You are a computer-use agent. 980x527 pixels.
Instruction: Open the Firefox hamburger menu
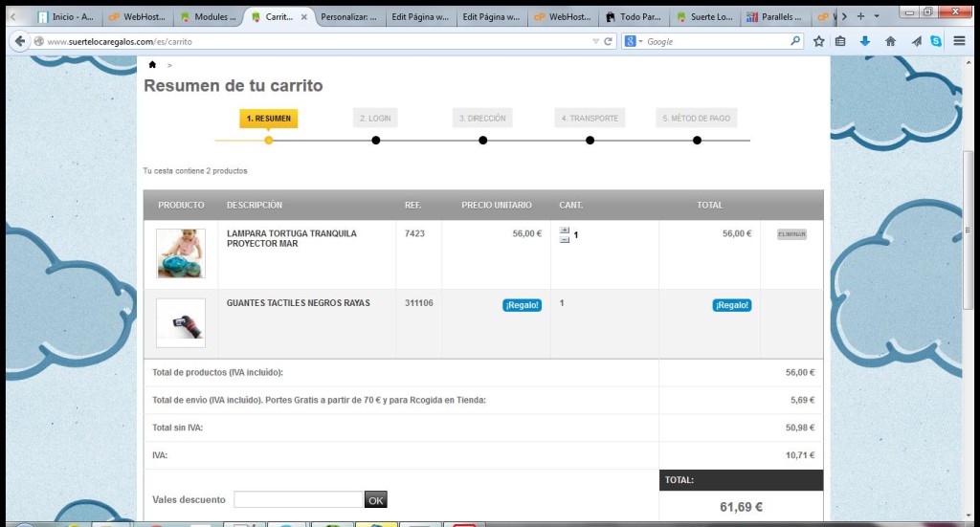tap(960, 41)
